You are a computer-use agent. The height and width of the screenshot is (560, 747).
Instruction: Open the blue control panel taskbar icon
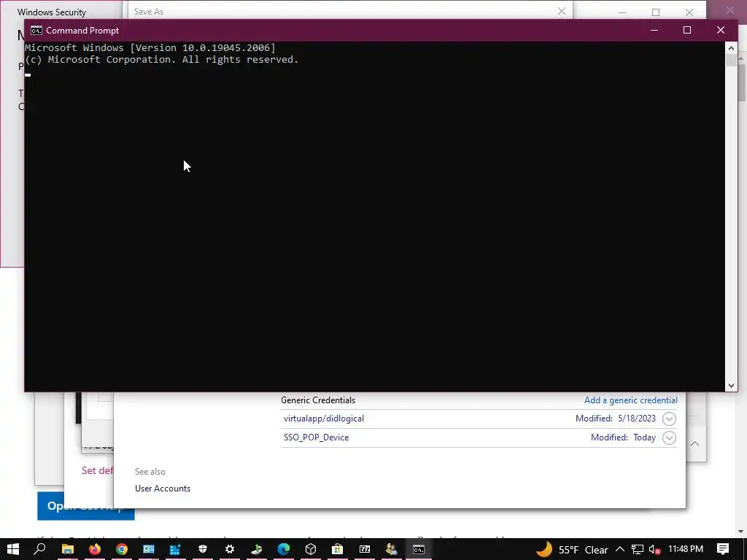point(149,549)
